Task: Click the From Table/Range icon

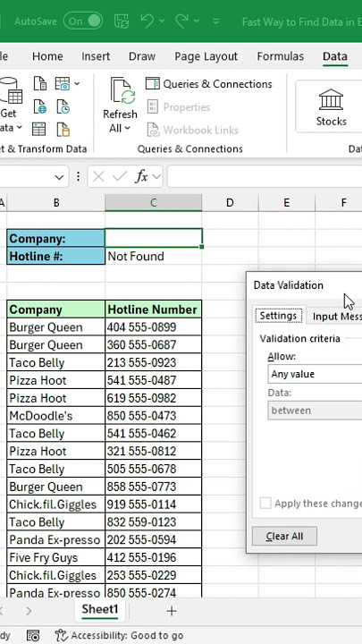Action: point(39,130)
